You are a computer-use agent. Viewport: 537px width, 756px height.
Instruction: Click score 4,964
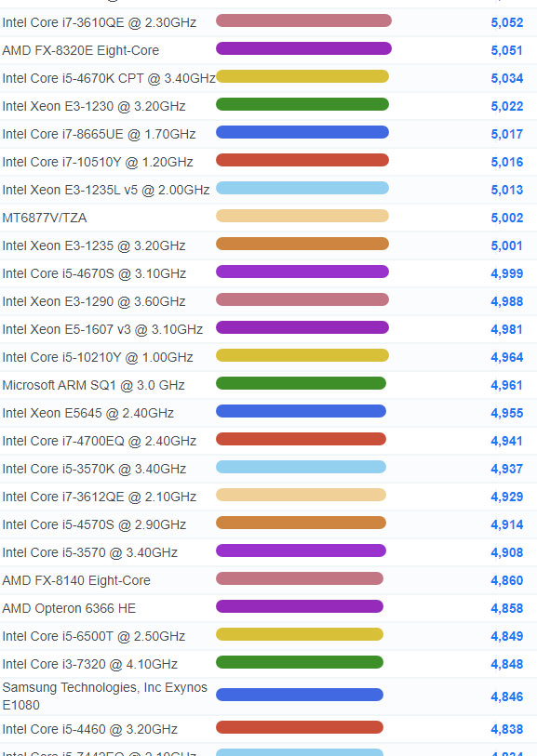[506, 358]
